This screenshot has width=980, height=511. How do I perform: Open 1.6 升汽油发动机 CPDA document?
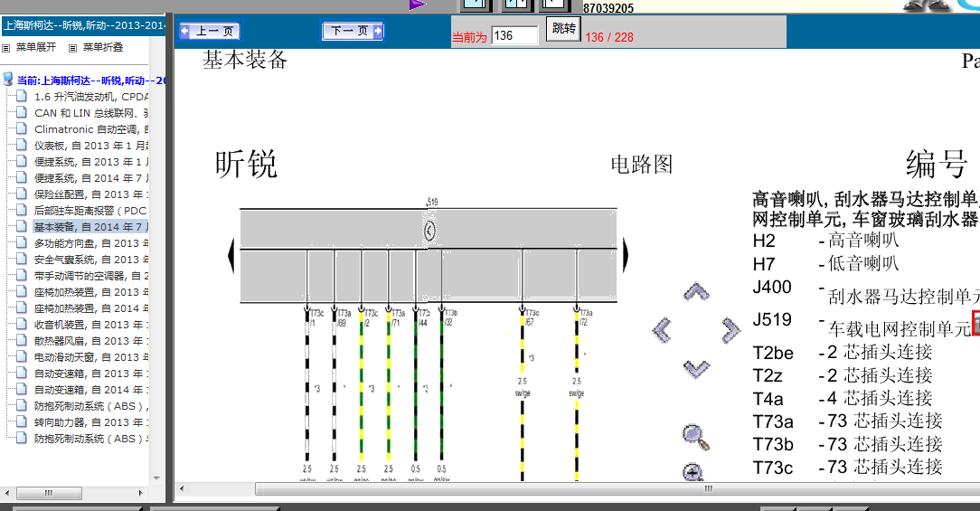click(91, 96)
